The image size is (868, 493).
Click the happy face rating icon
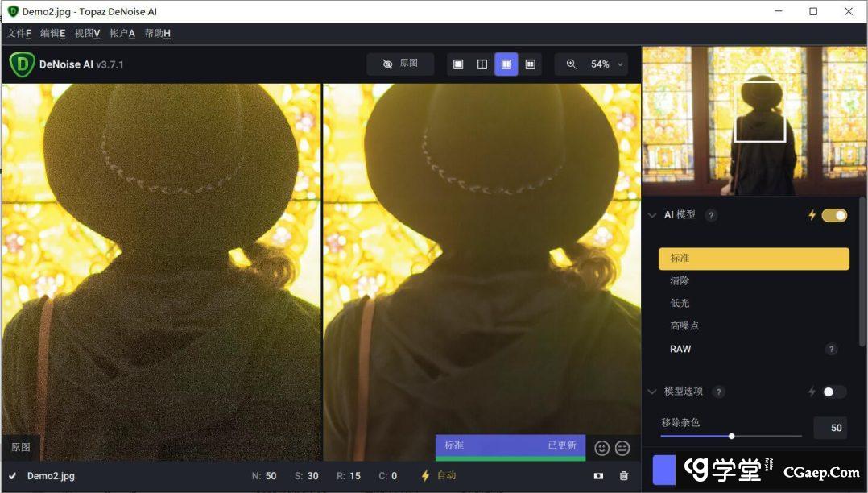[x=601, y=448]
